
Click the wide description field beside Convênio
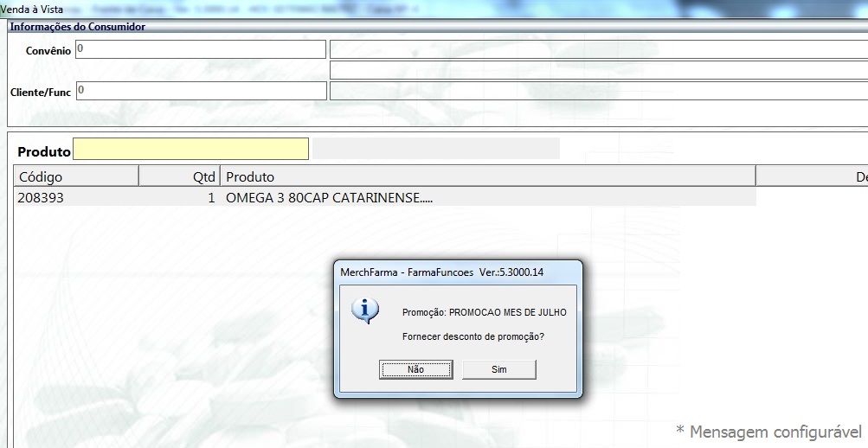[x=598, y=49]
